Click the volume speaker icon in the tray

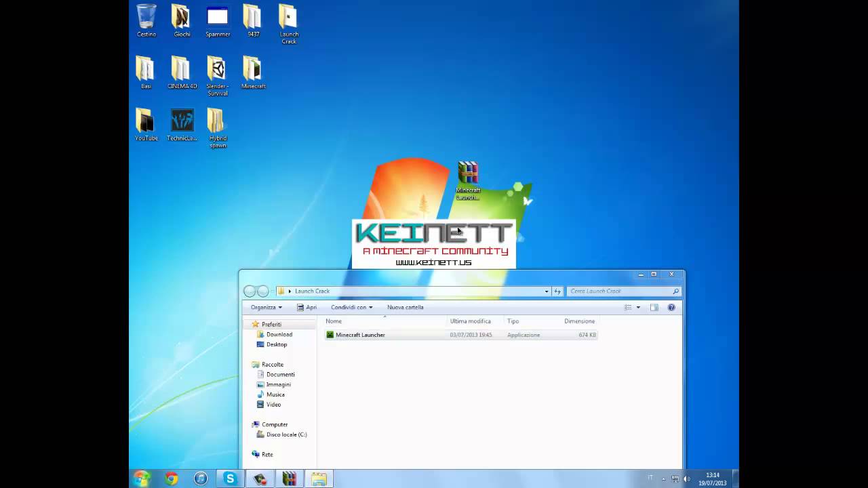[686, 479]
